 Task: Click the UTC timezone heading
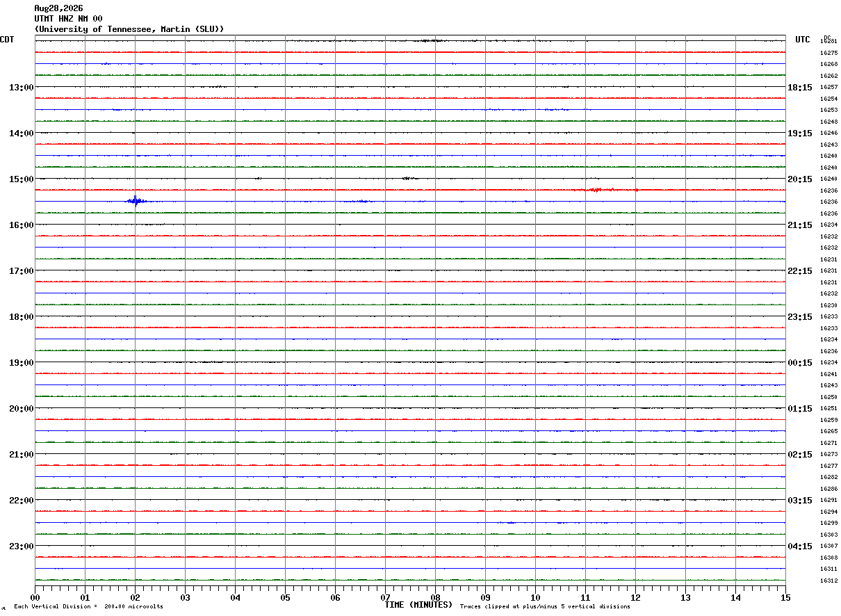[x=803, y=40]
